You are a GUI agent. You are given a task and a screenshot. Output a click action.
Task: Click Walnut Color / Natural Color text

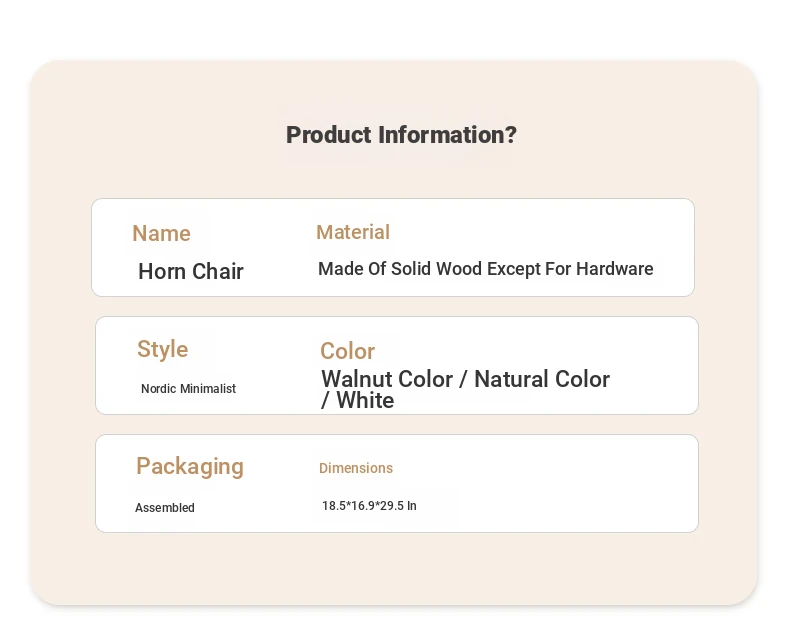466,379
